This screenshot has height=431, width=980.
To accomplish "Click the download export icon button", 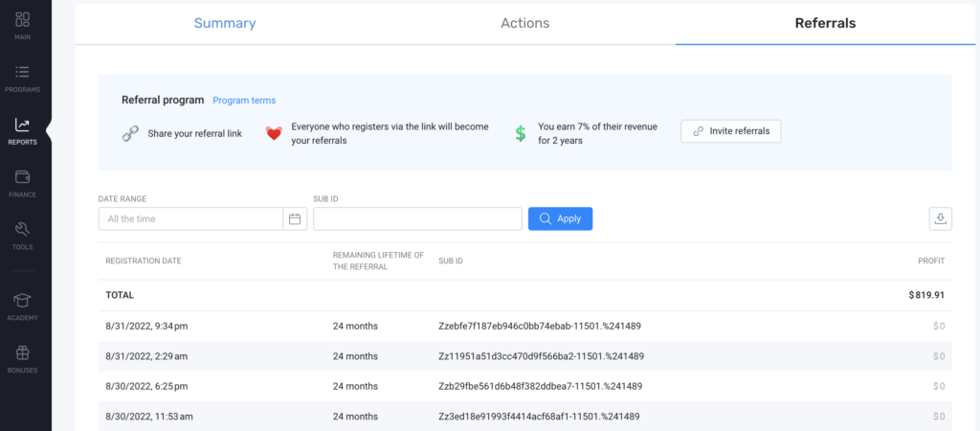I will (x=940, y=218).
